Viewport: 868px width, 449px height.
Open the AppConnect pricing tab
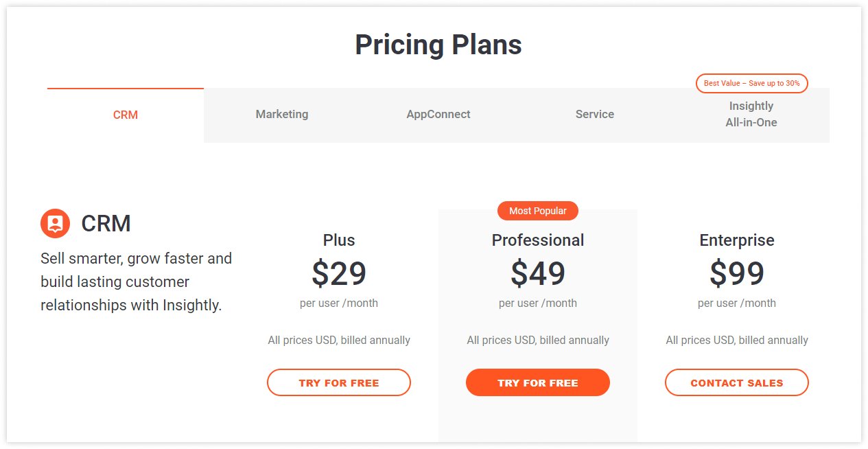[x=438, y=114]
